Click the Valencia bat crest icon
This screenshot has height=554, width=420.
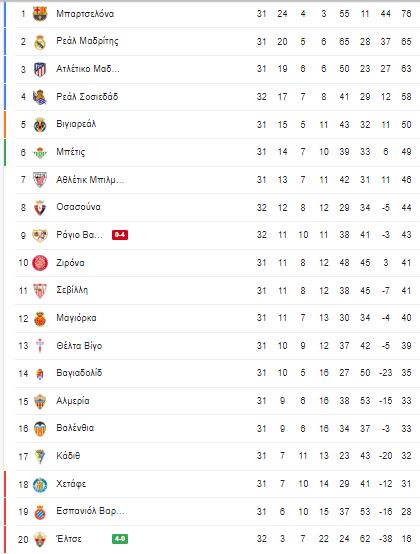(x=40, y=429)
